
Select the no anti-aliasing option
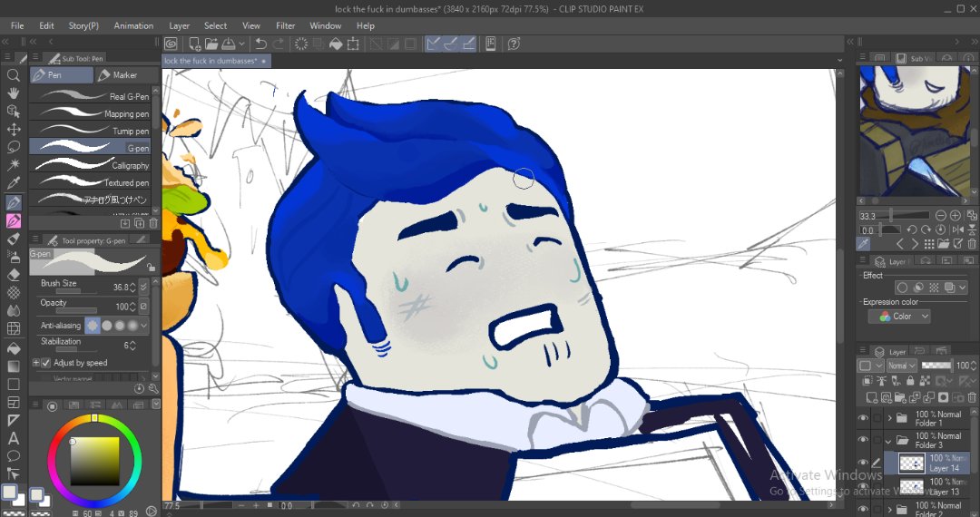pyautogui.click(x=93, y=326)
